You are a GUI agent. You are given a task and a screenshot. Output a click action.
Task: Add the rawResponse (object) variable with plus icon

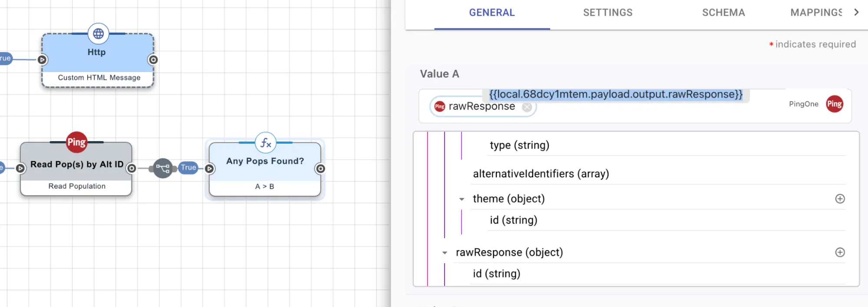[x=840, y=252]
